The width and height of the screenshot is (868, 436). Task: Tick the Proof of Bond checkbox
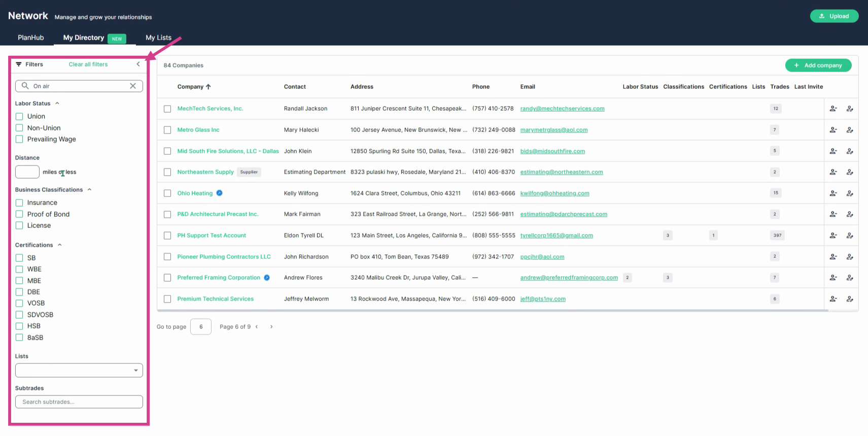(19, 214)
